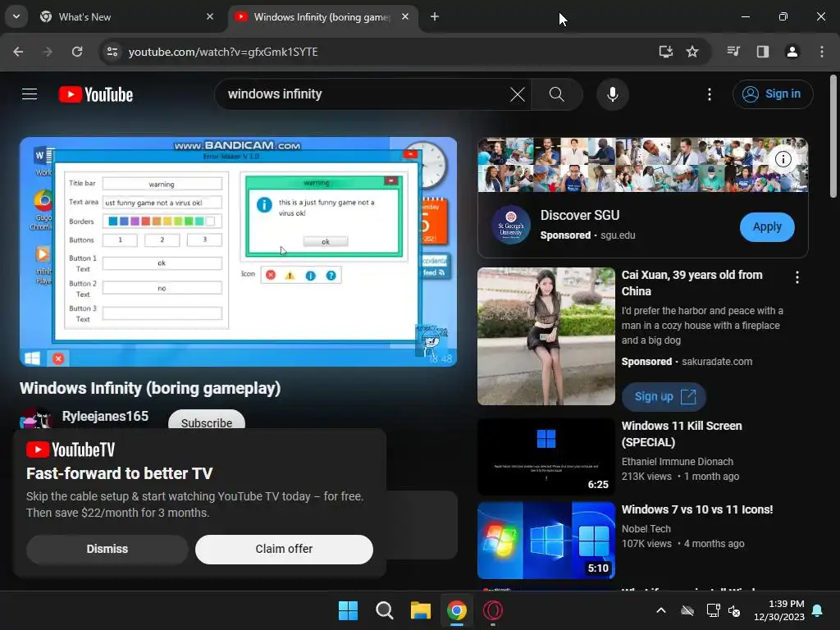Open the Windows 7 vs 10 vs 11 Icons! title
The height and width of the screenshot is (630, 840).
tap(697, 509)
